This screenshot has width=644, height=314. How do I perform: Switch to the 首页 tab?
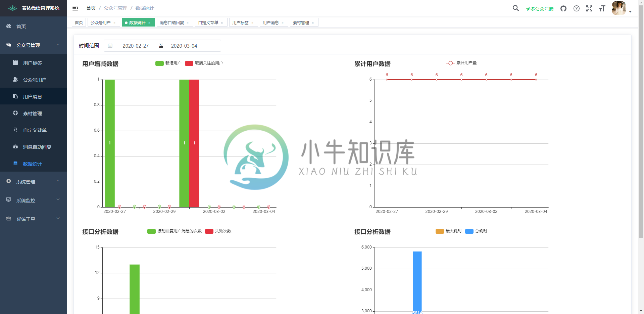pos(79,23)
